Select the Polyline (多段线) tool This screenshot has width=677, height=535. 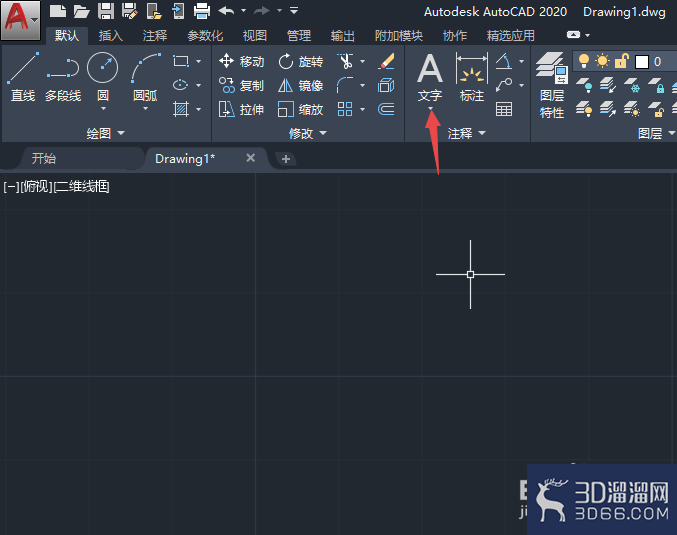[63, 78]
